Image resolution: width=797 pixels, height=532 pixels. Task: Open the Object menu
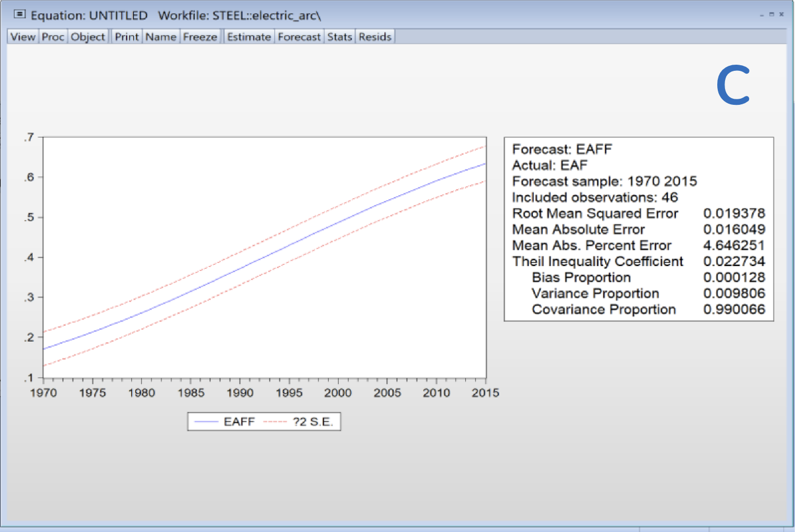coord(88,37)
